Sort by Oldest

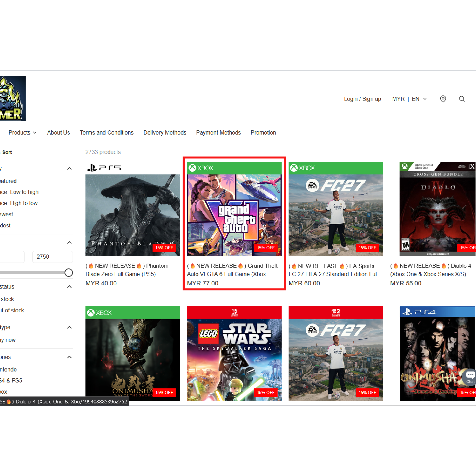tap(5, 226)
